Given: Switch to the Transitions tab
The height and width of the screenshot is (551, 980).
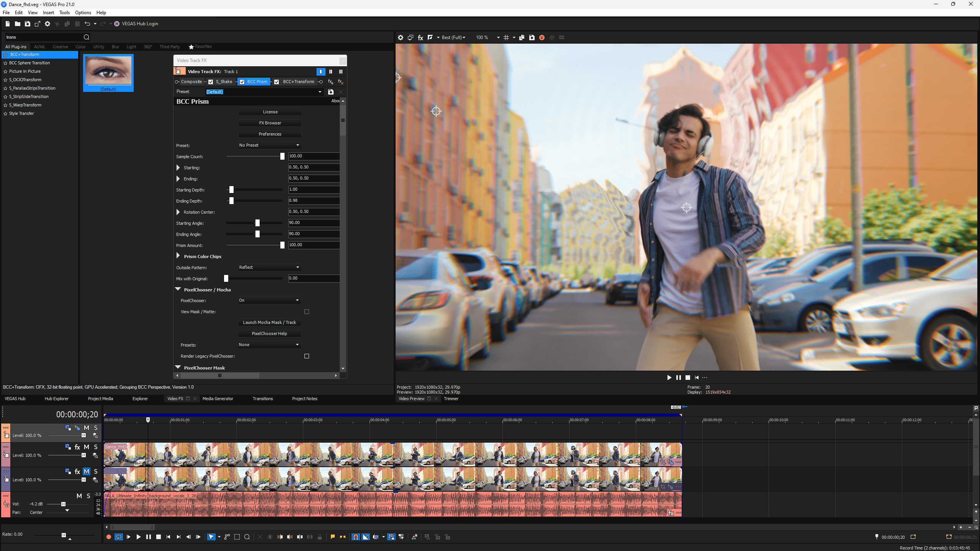Looking at the screenshot, I should point(262,399).
